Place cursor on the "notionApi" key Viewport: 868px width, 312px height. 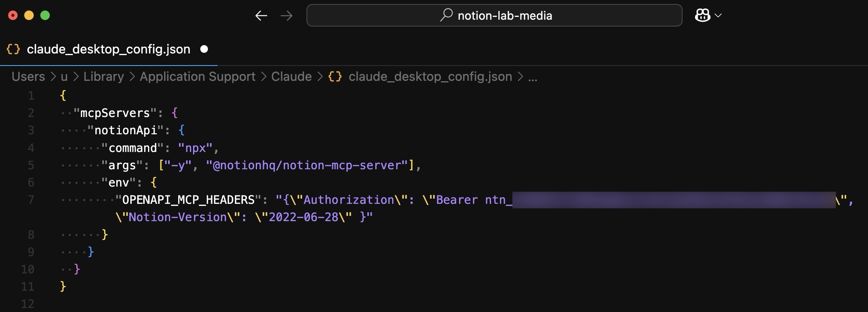pos(125,130)
